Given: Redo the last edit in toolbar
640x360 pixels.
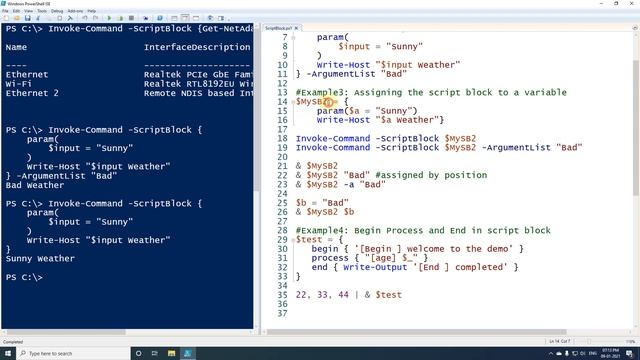Looking at the screenshot, I should [95, 18].
